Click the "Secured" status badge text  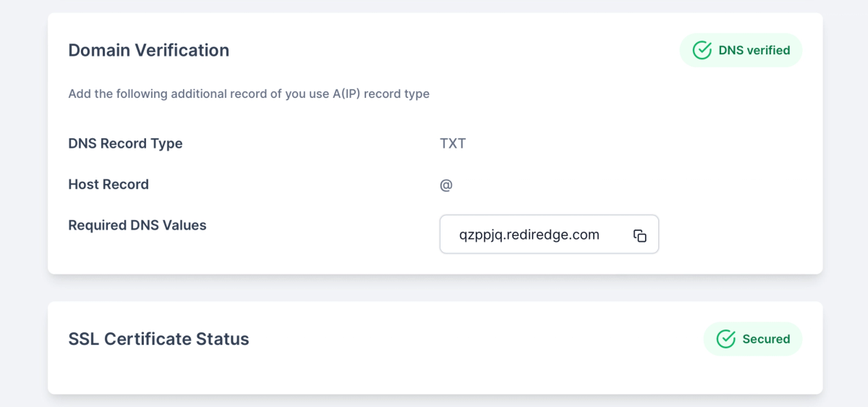[x=766, y=339]
